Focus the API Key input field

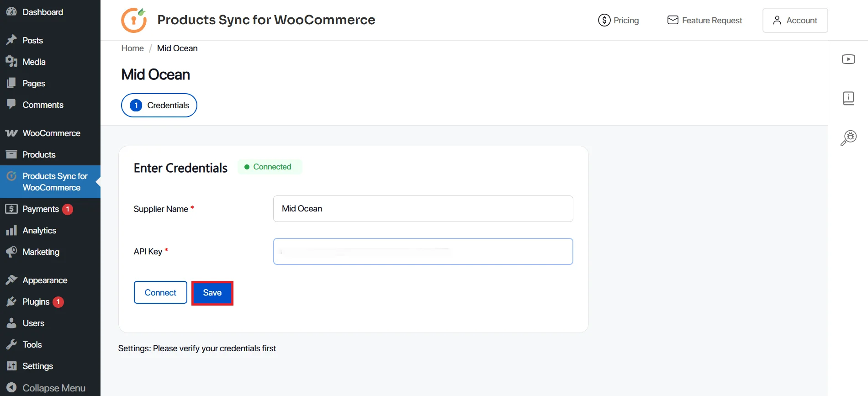(423, 251)
